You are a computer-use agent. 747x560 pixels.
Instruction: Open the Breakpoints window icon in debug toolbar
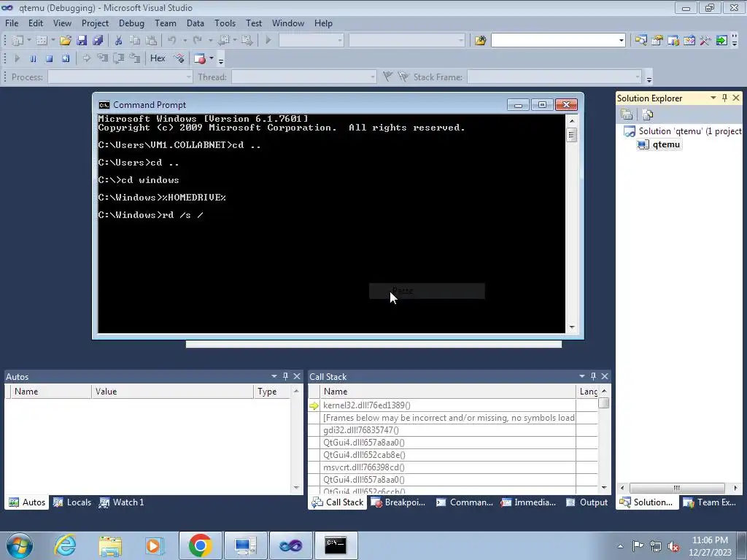(200, 58)
